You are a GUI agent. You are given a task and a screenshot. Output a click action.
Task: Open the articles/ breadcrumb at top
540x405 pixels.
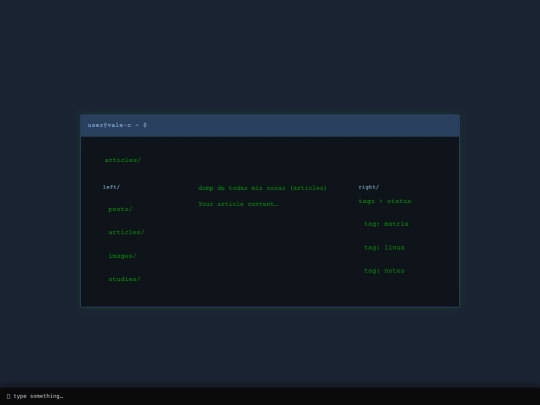tap(123, 160)
